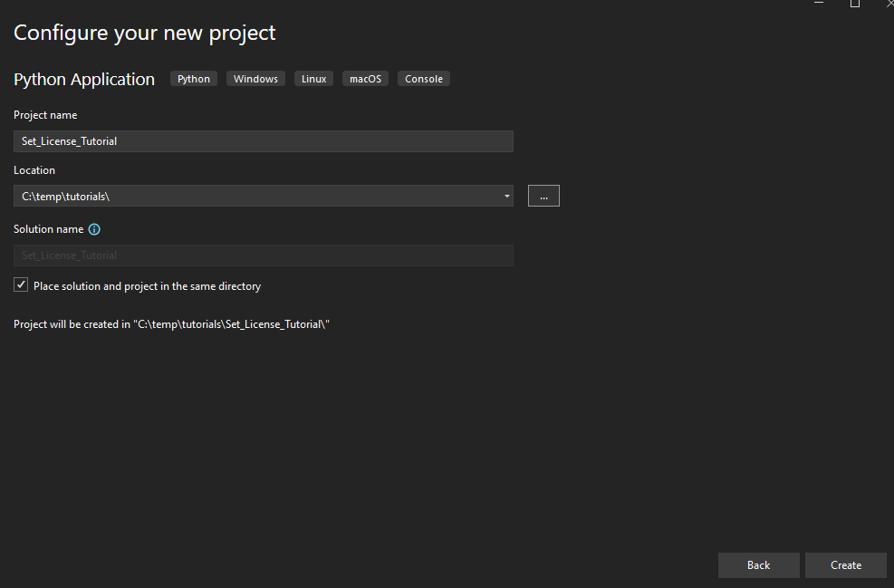Click the Solution name info icon

point(94,229)
